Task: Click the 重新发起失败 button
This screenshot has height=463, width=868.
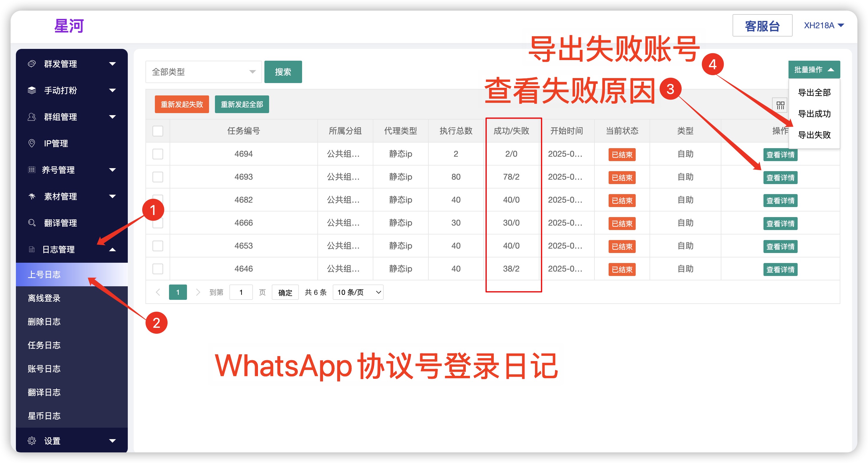Action: [182, 105]
